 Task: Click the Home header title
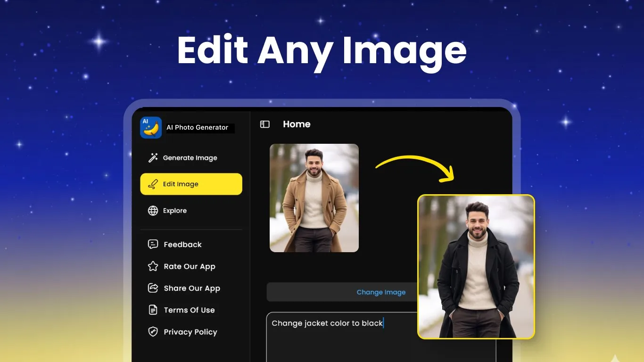click(x=297, y=124)
